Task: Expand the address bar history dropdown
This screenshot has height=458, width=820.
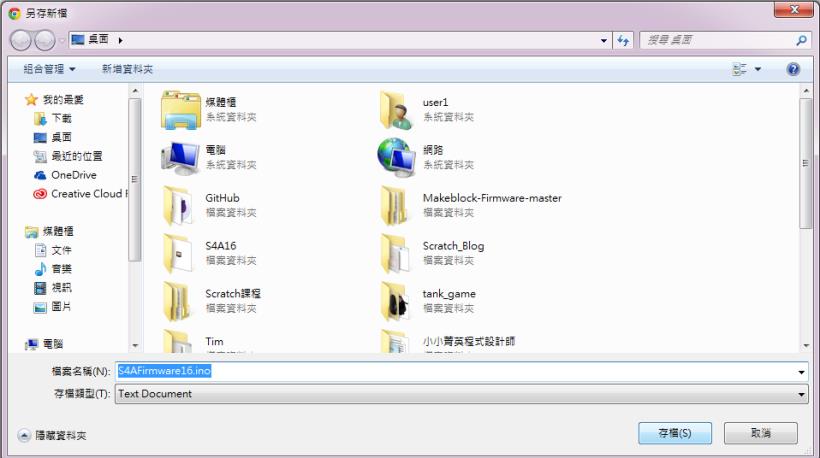Action: [x=604, y=40]
